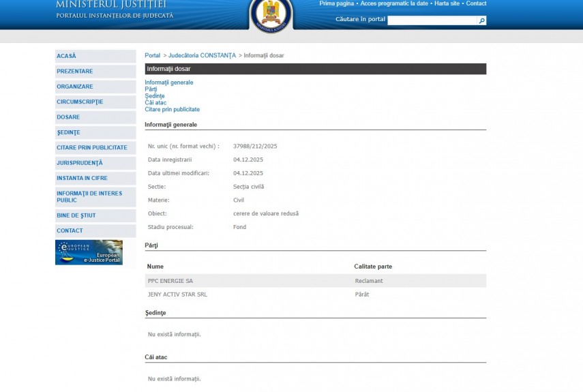Click the search magnifier icon
The image size is (583, 392).
[x=481, y=20]
